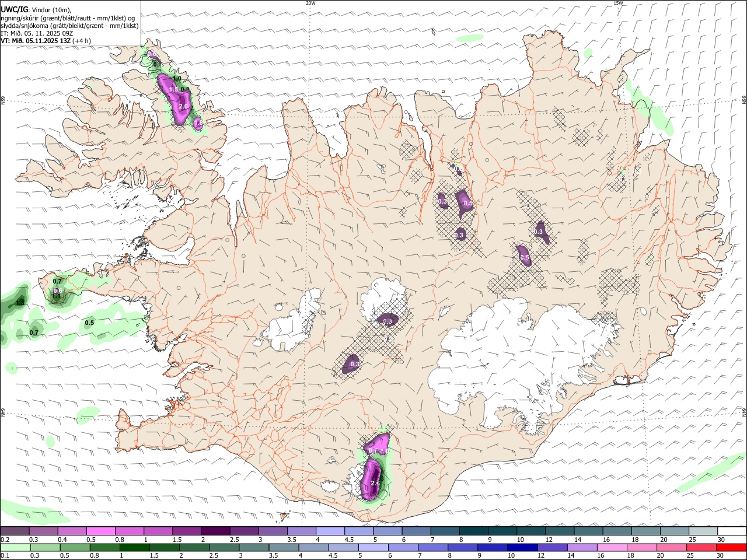The height and width of the screenshot is (560, 747).
Task: Click the '20W' longitude label
Action: tap(311, 3)
